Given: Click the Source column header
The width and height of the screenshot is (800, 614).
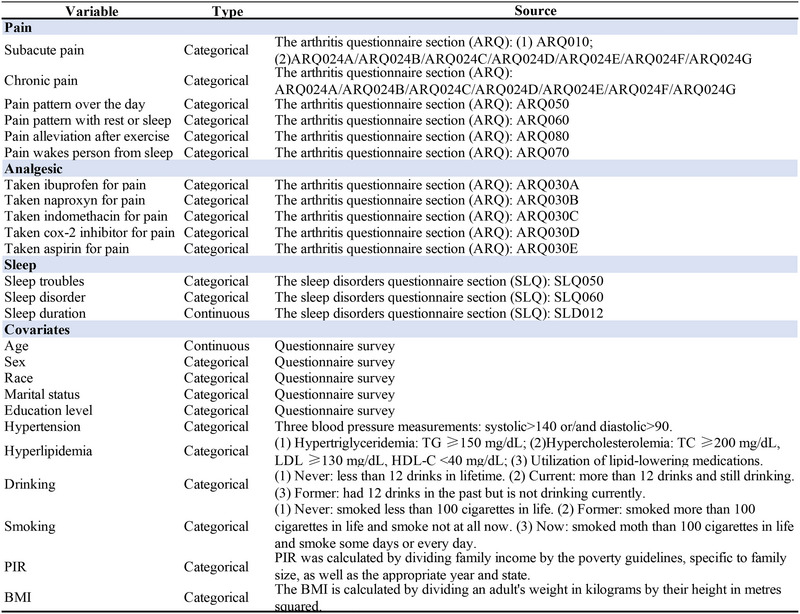Looking at the screenshot, I should click(535, 11).
